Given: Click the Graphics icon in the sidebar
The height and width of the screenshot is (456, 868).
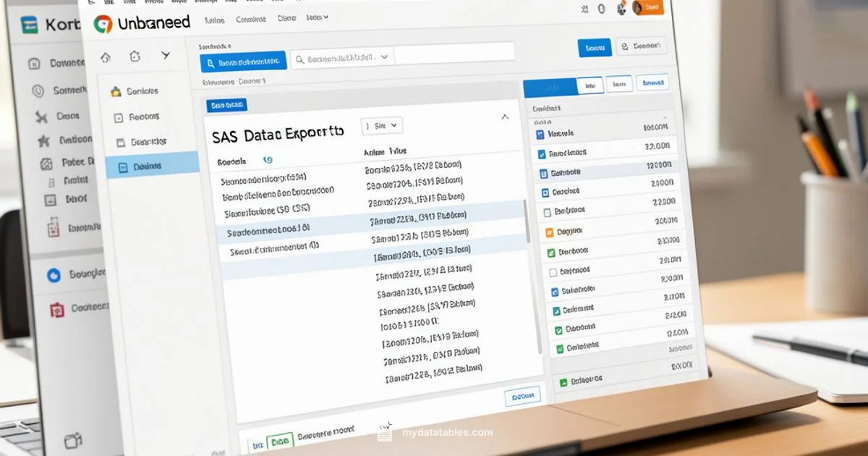Looking at the screenshot, I should pyautogui.click(x=120, y=140).
